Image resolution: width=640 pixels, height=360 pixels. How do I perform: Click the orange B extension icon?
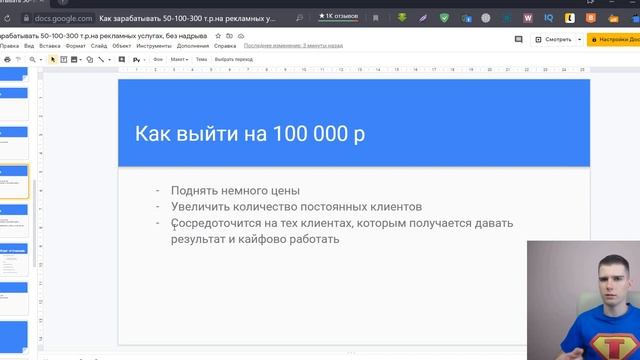tap(591, 18)
